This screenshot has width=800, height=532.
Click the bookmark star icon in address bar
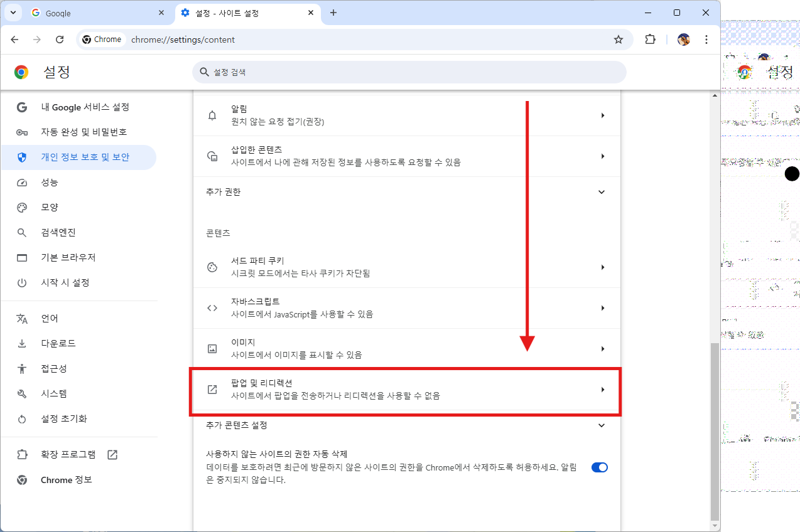tap(619, 40)
